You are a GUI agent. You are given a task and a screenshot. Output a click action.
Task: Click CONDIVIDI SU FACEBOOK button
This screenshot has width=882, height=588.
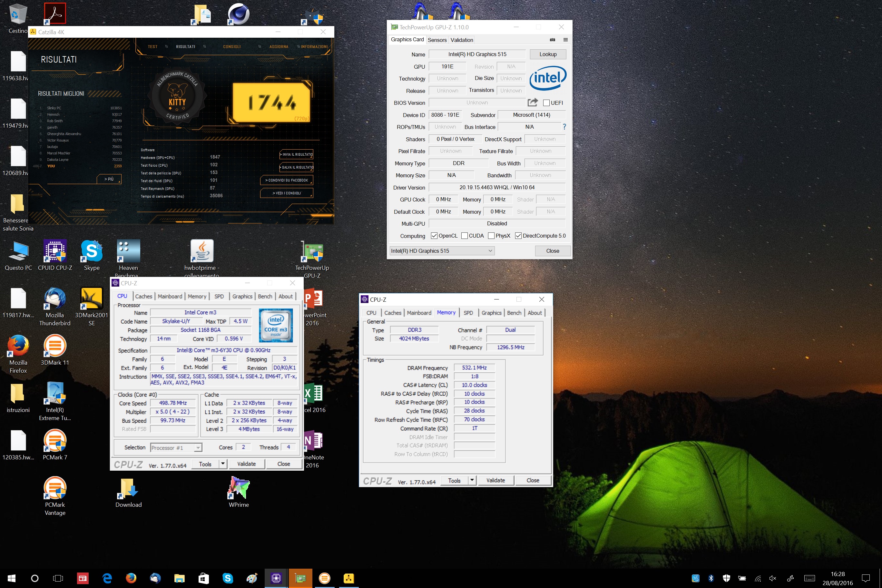point(287,180)
